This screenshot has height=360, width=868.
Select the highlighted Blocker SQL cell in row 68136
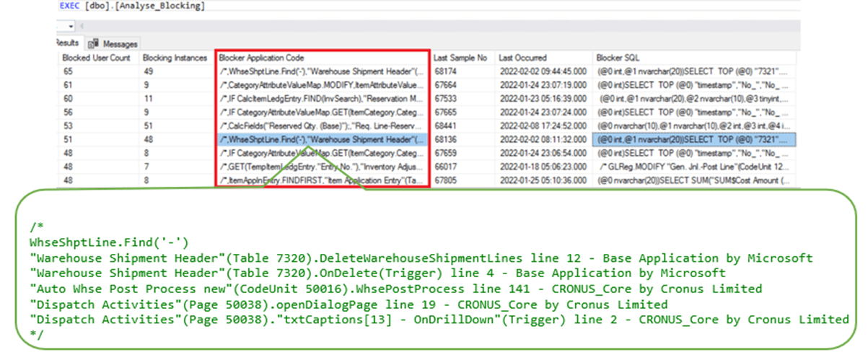(x=694, y=139)
